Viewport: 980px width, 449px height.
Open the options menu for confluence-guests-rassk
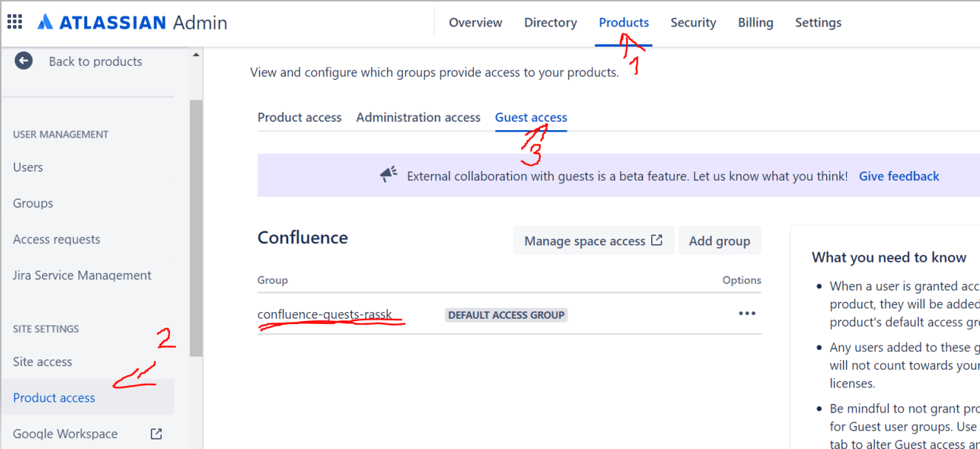coord(746,313)
